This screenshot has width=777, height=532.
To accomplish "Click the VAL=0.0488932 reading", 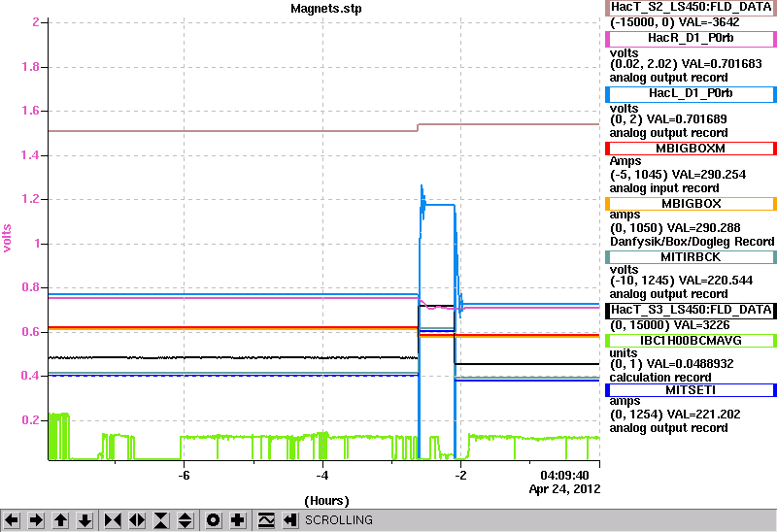I will pos(690,364).
